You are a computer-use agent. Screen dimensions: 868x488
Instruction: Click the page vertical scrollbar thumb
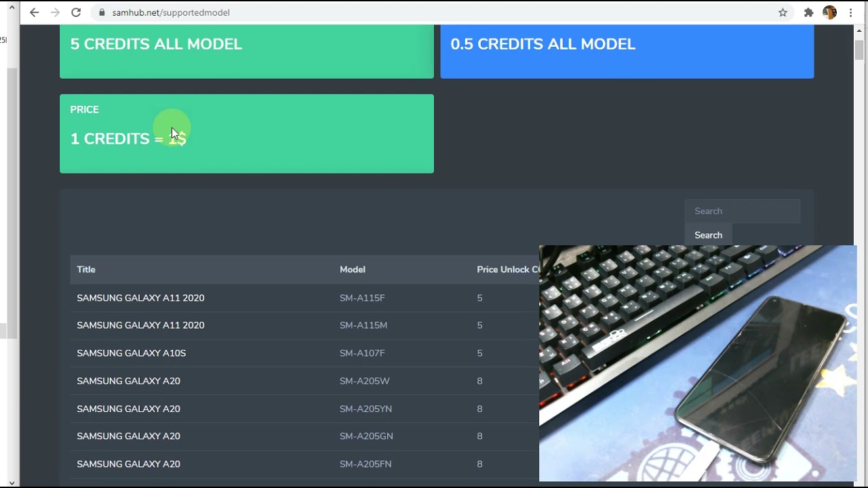(859, 50)
